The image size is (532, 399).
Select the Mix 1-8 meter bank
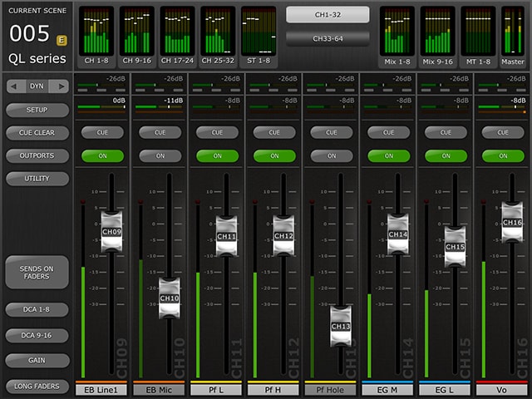(x=397, y=35)
